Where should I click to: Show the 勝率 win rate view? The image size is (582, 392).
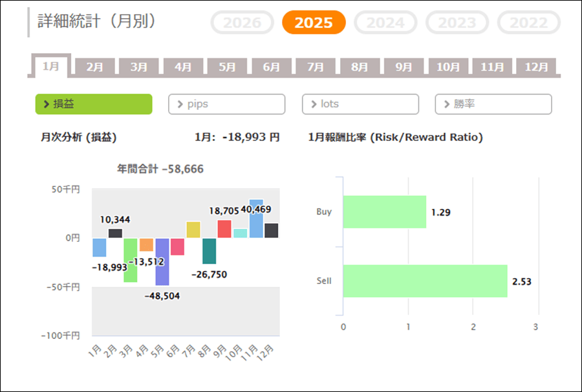coord(493,104)
